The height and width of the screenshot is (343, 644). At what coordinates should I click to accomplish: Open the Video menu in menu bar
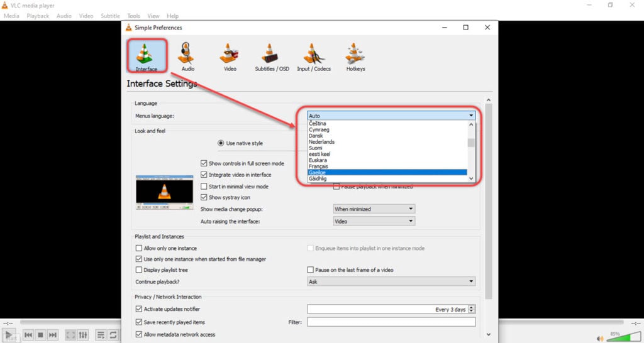(x=86, y=16)
